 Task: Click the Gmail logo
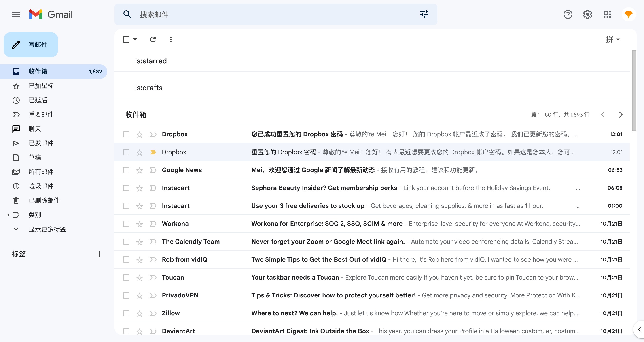(51, 14)
